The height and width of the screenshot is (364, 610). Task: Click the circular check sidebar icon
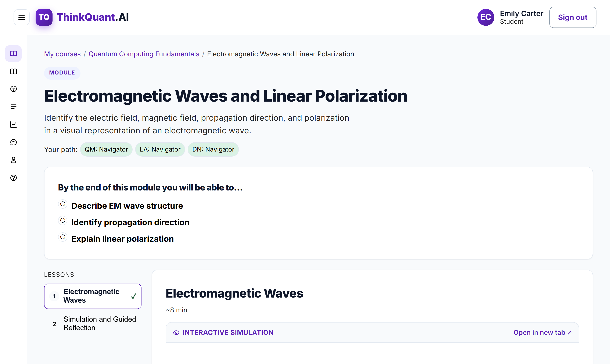[x=14, y=89]
